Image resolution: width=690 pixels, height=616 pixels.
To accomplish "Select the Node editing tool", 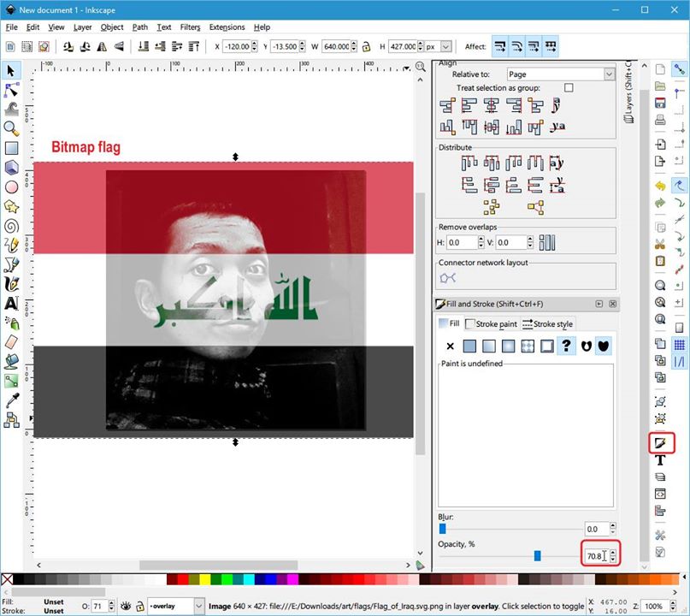I will [11, 88].
